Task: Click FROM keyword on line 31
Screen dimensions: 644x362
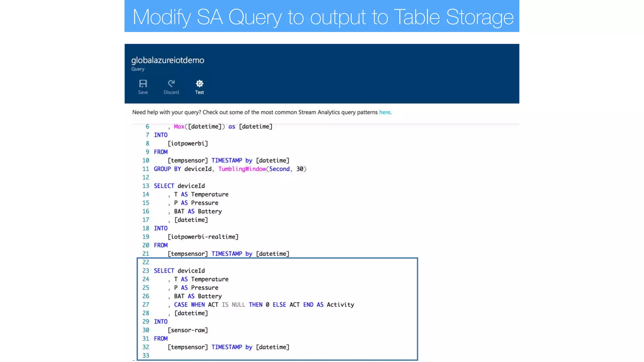Action: coord(161,339)
